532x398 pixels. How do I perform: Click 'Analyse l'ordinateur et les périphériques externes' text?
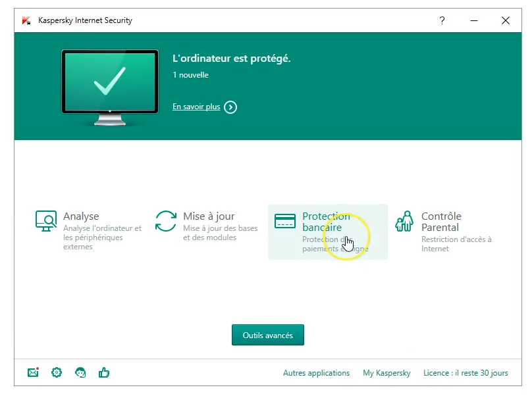coord(102,237)
